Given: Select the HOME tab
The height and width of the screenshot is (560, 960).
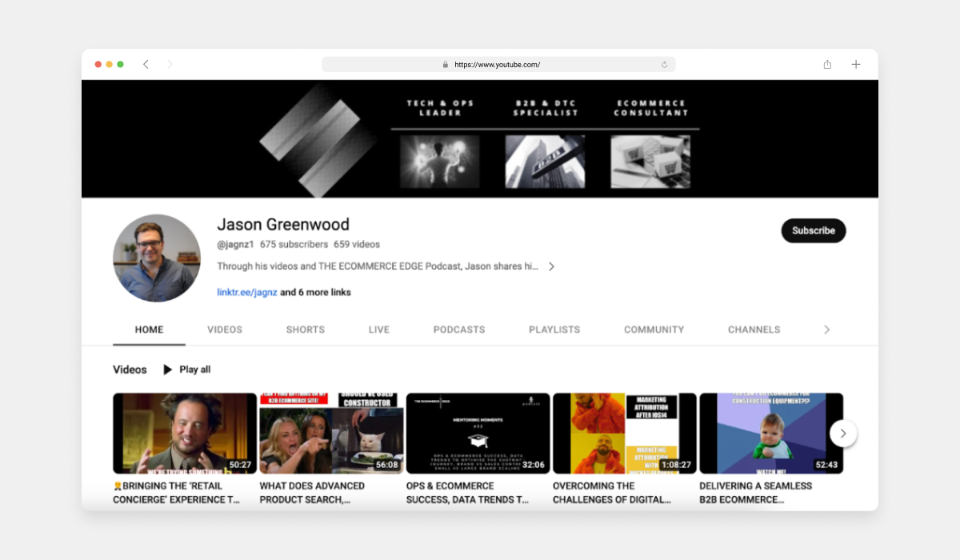Looking at the screenshot, I should (x=150, y=330).
